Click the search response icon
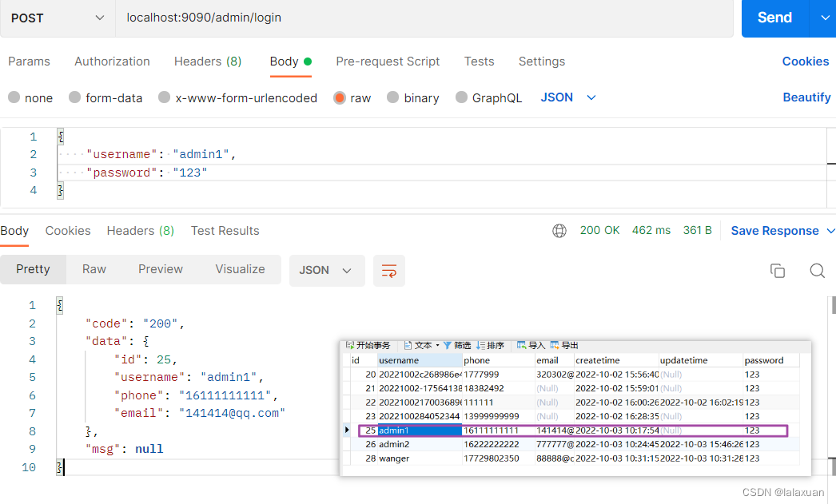 click(x=817, y=271)
